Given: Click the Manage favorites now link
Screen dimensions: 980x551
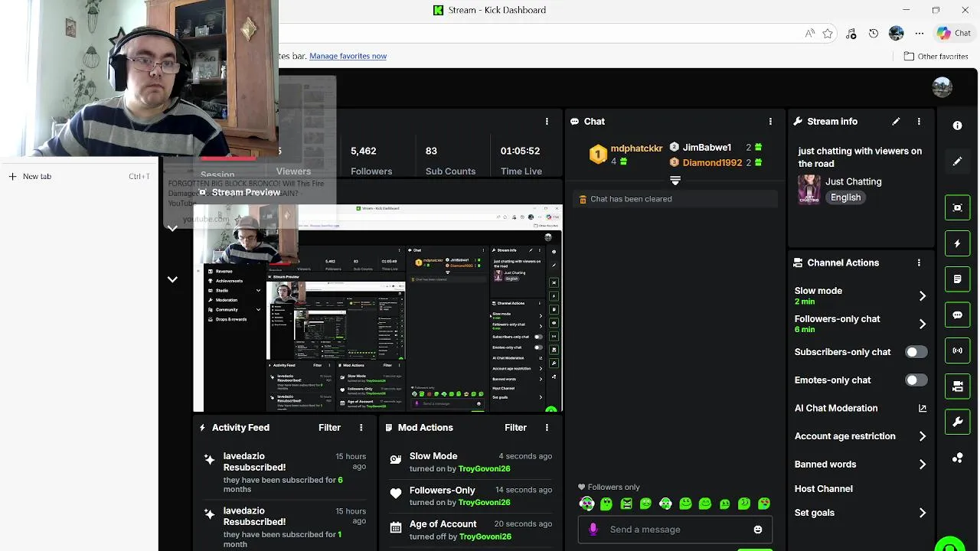Looking at the screenshot, I should point(348,56).
